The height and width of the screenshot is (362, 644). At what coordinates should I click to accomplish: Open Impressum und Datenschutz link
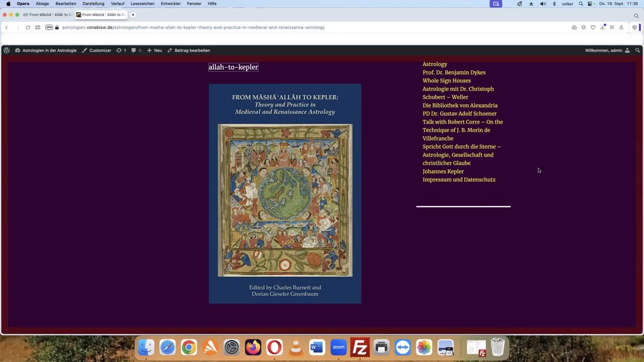pyautogui.click(x=459, y=179)
